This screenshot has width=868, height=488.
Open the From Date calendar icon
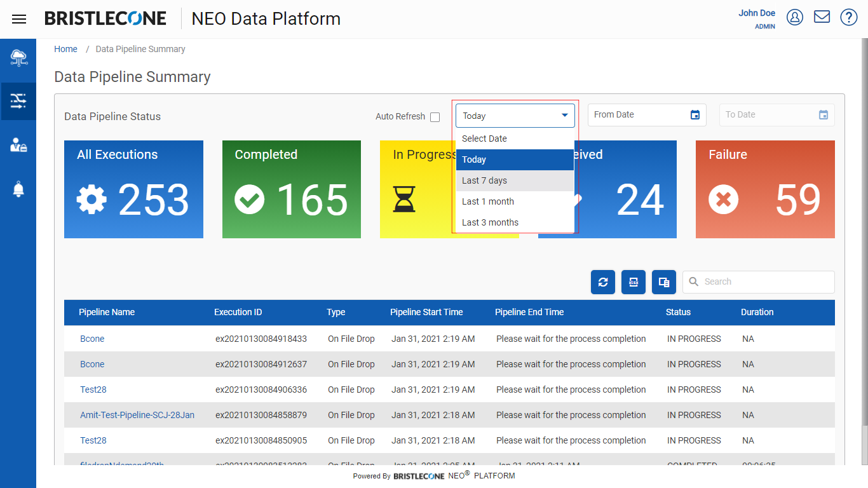click(x=695, y=115)
